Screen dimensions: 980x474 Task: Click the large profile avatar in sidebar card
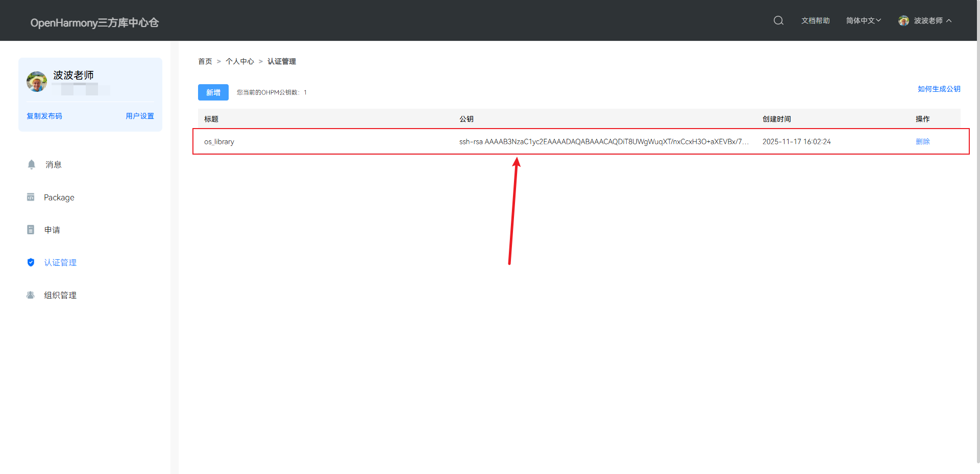click(x=37, y=82)
